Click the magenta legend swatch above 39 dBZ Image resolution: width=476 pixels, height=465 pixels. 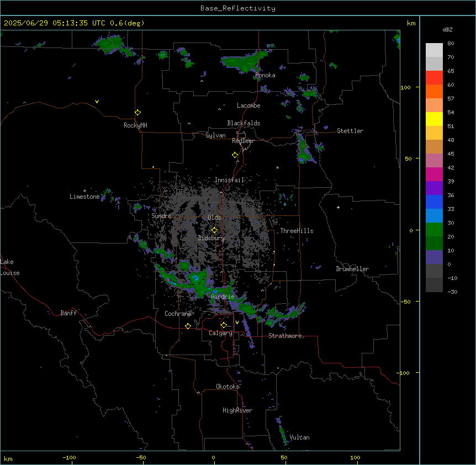click(x=434, y=174)
